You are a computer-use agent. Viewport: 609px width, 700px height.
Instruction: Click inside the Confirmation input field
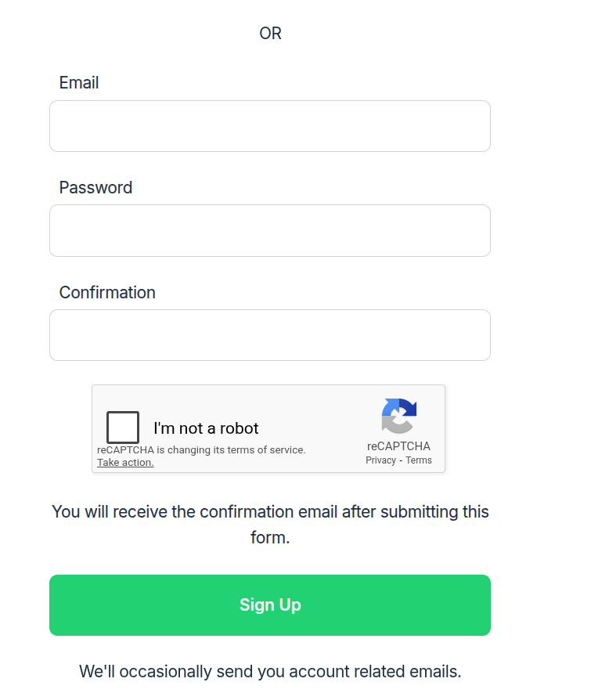point(270,334)
